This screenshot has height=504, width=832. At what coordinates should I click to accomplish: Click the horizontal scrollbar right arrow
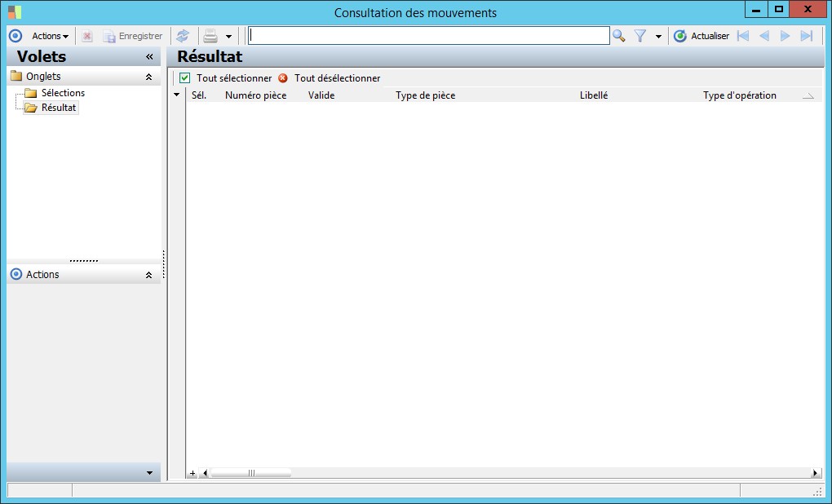pos(816,473)
